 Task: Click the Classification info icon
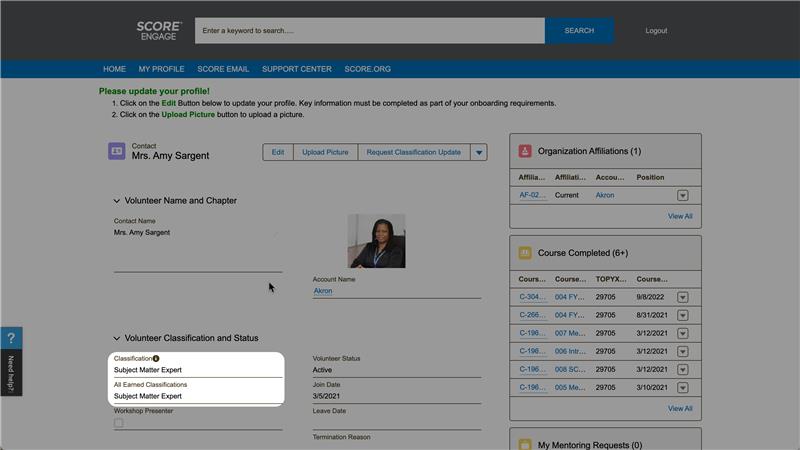pos(156,358)
